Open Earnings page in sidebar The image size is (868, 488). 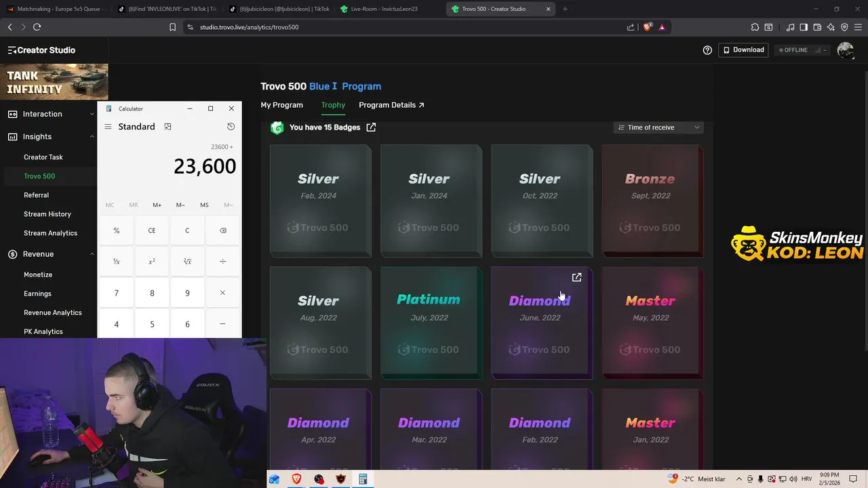pyautogui.click(x=37, y=293)
